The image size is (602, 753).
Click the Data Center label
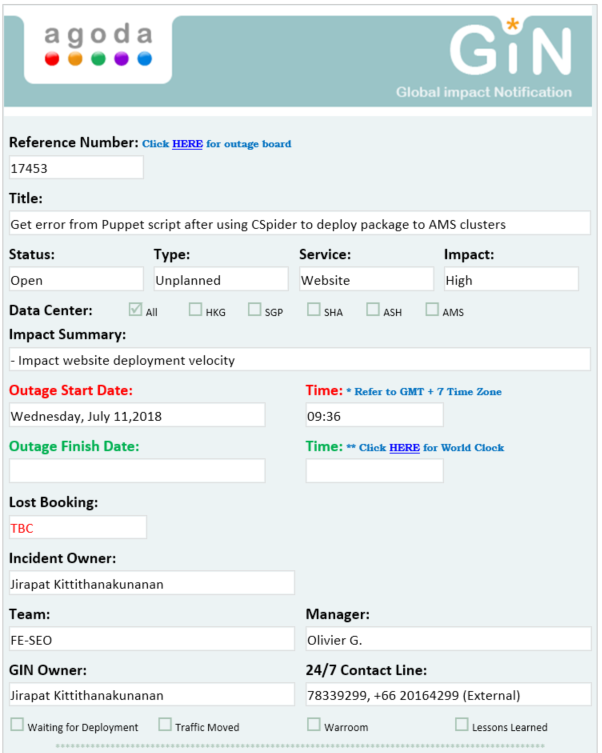tap(51, 310)
